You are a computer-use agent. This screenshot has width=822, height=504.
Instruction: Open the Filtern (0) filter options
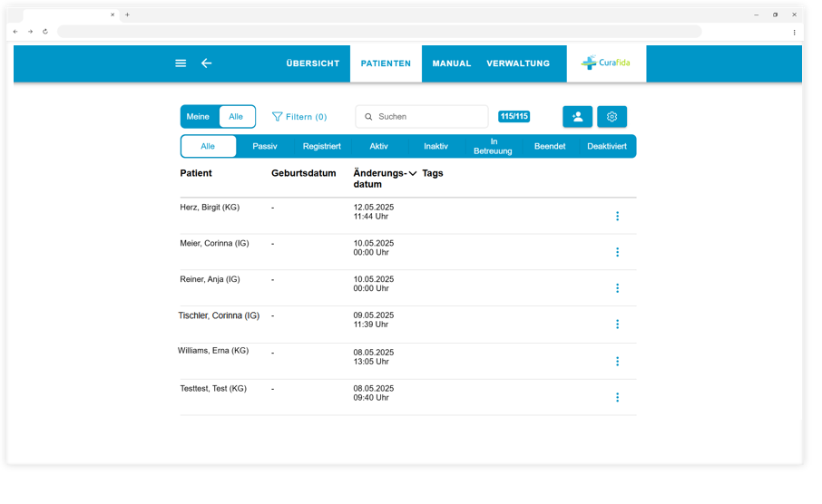pyautogui.click(x=299, y=117)
